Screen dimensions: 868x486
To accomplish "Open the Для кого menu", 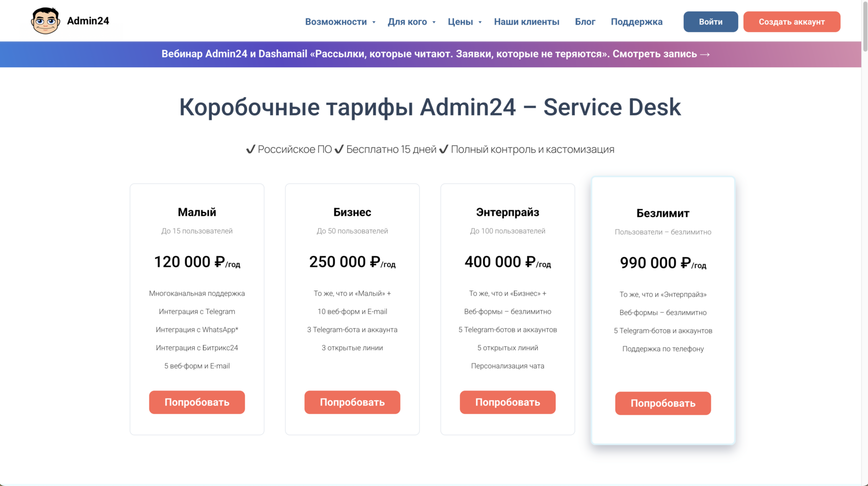I will [407, 22].
